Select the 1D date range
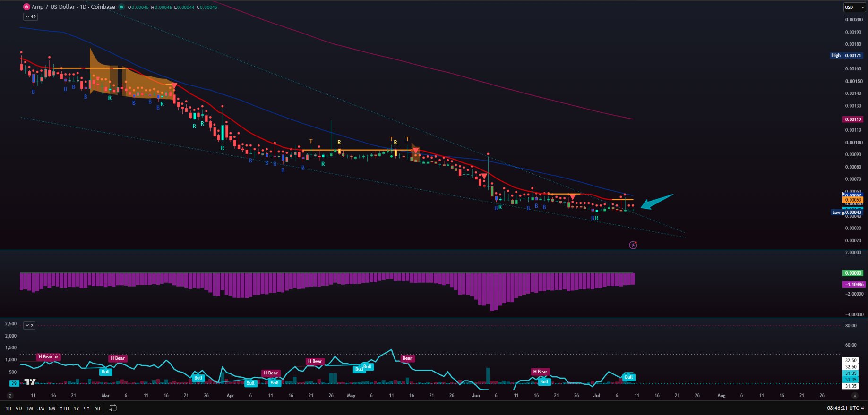This screenshot has height=415, width=868. 8,408
